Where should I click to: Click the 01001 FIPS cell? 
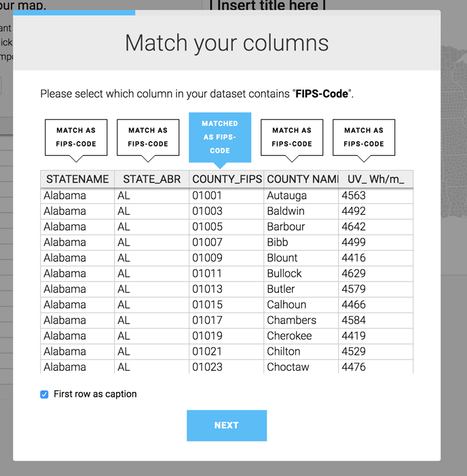227,195
